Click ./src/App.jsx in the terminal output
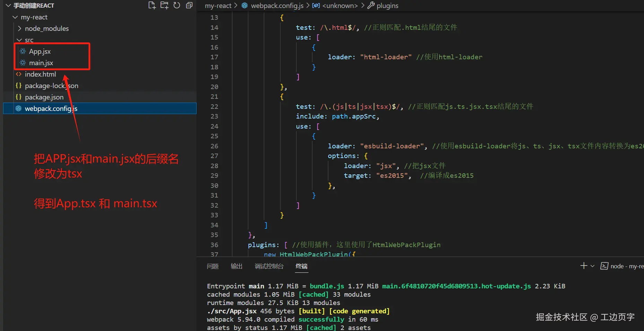644x331 pixels. (232, 311)
